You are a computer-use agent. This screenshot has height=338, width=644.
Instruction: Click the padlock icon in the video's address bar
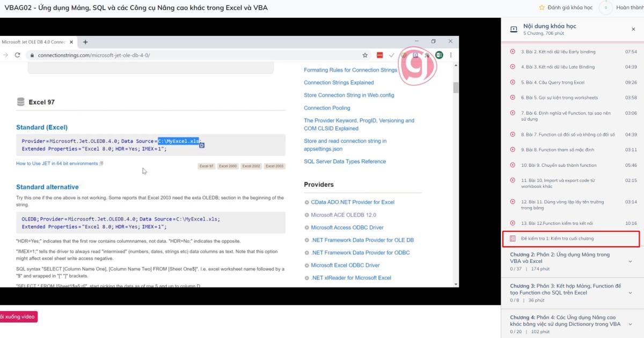click(x=32, y=55)
